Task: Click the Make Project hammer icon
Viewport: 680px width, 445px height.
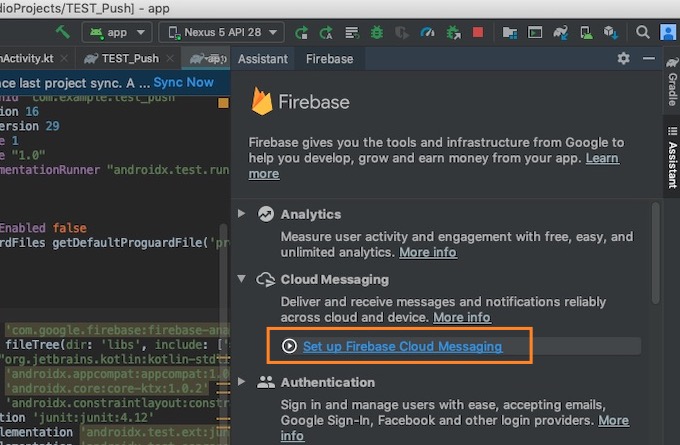Action: click(63, 32)
